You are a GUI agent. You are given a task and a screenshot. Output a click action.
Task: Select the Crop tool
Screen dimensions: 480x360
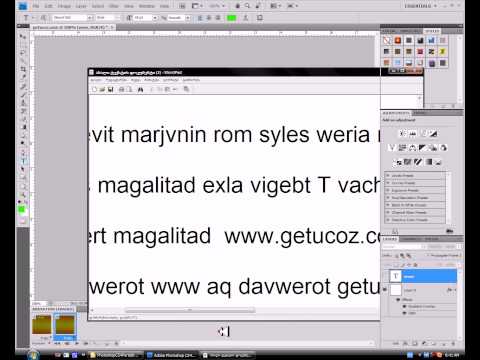23,69
